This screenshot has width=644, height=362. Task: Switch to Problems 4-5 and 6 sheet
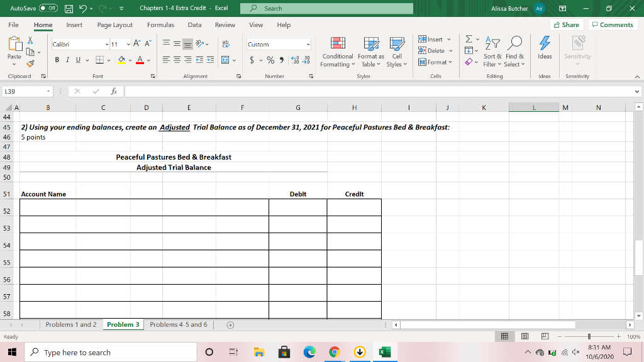179,325
